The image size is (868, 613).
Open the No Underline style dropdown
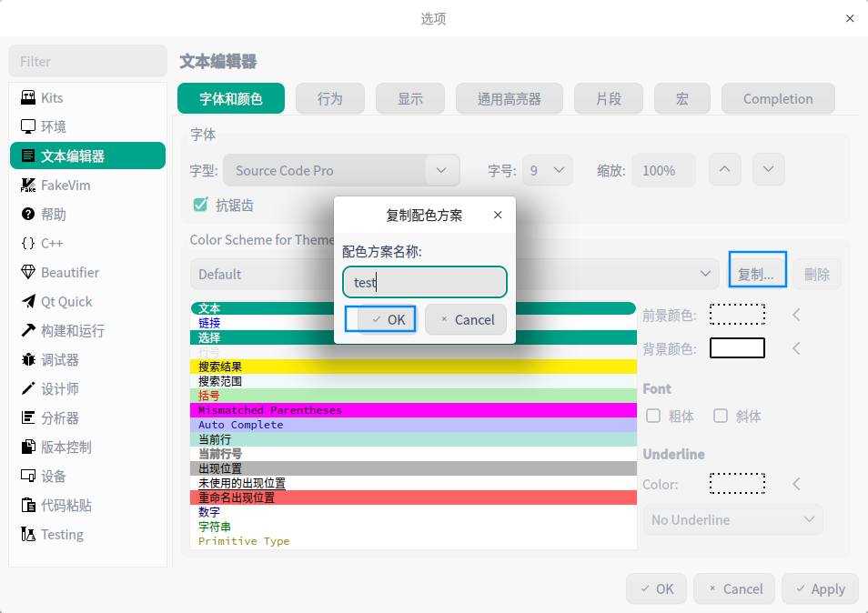click(732, 519)
